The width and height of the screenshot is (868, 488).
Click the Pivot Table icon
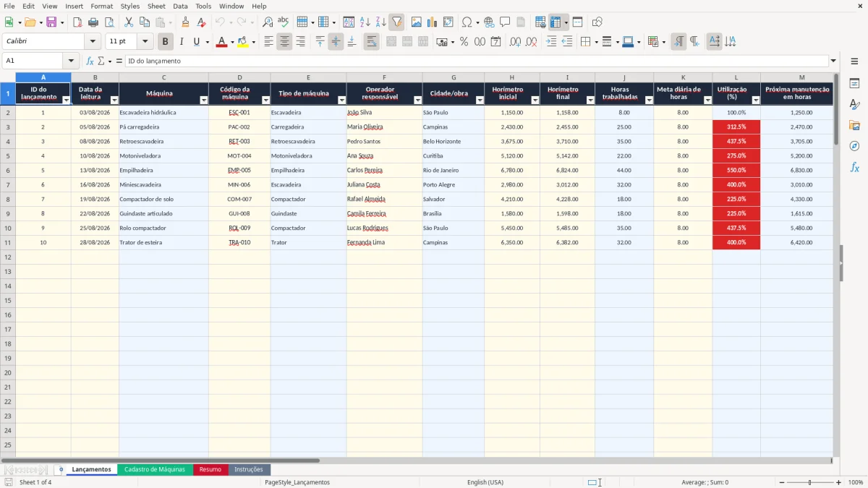click(448, 22)
